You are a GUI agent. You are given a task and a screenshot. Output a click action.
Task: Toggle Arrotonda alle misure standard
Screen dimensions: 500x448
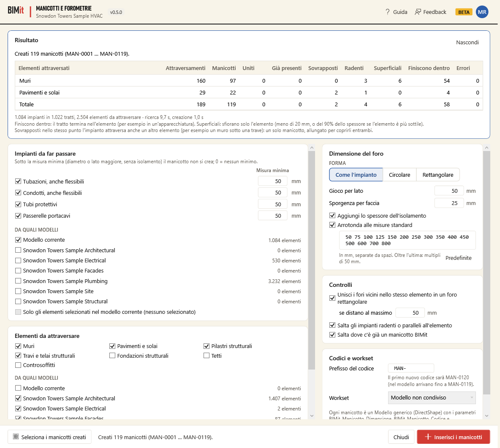[332, 225]
